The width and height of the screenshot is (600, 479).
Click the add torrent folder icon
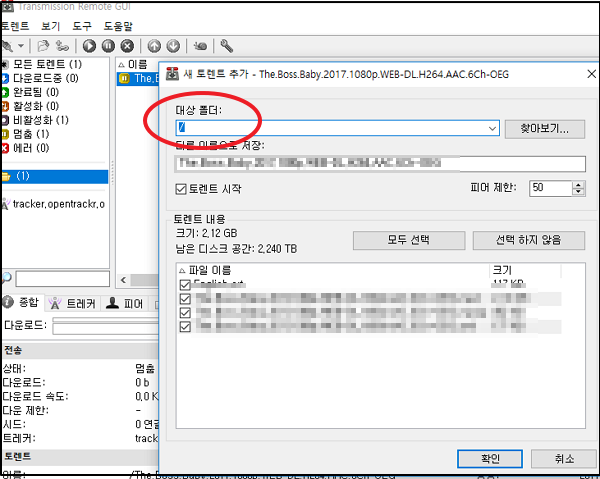(x=43, y=46)
